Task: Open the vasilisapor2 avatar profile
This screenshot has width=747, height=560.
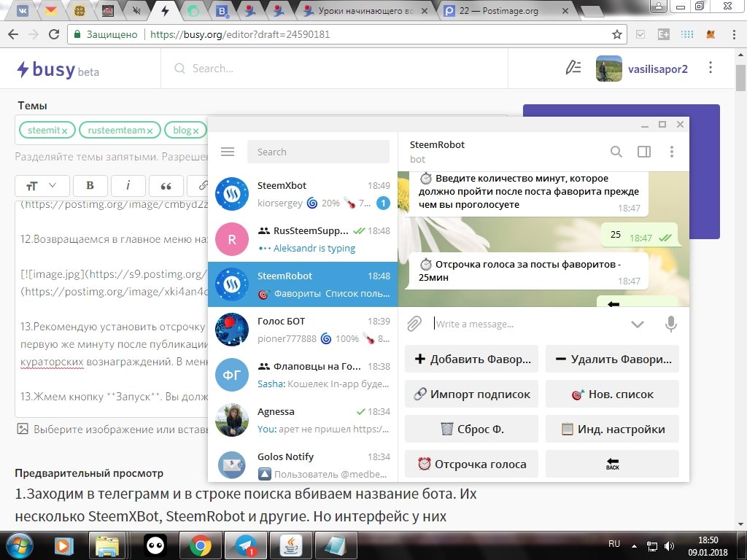Action: (x=609, y=69)
